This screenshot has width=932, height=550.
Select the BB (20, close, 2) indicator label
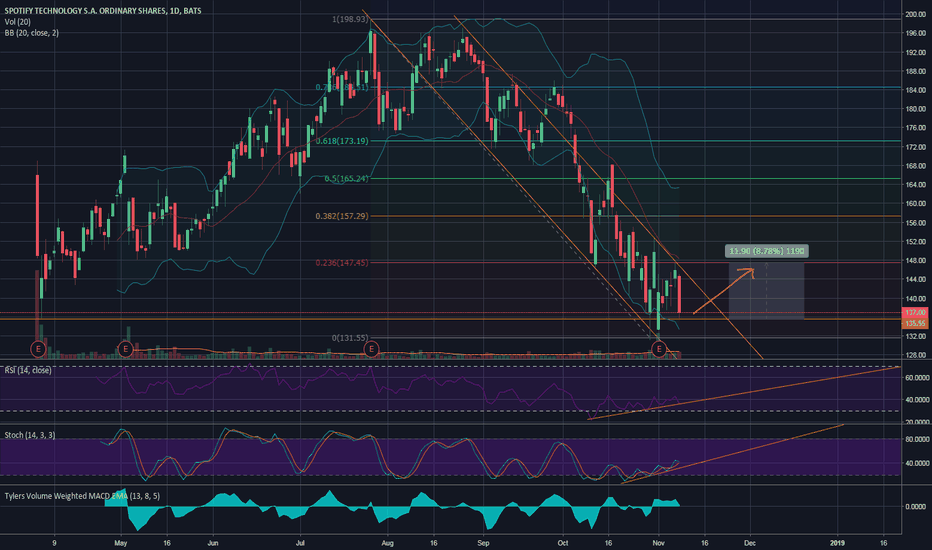[x=32, y=33]
